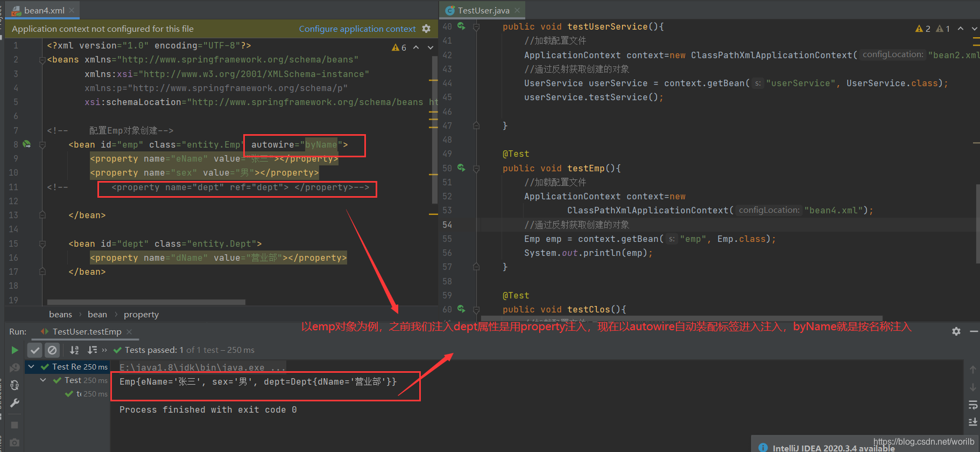This screenshot has height=452, width=980.
Task: Click 'Tests passed: 1' status text
Action: 154,350
